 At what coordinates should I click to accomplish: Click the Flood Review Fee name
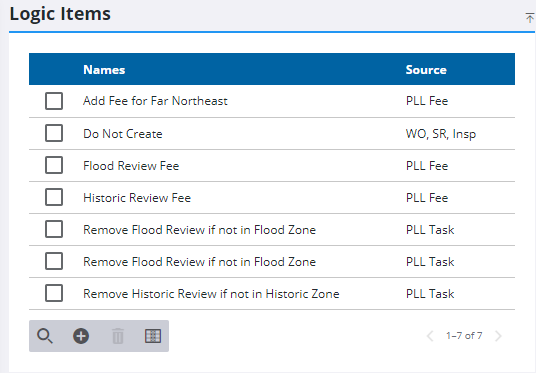[x=131, y=166]
